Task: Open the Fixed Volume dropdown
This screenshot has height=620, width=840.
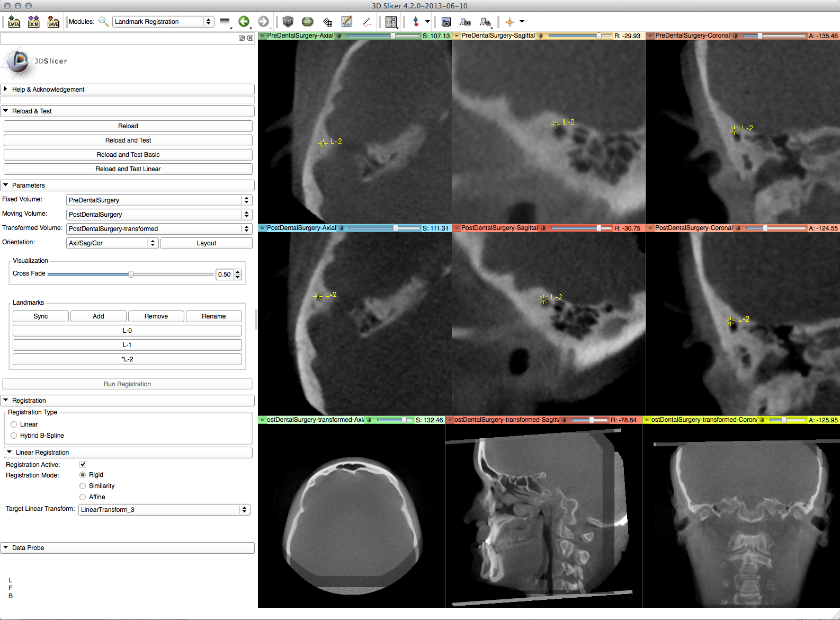Action: 159,200
